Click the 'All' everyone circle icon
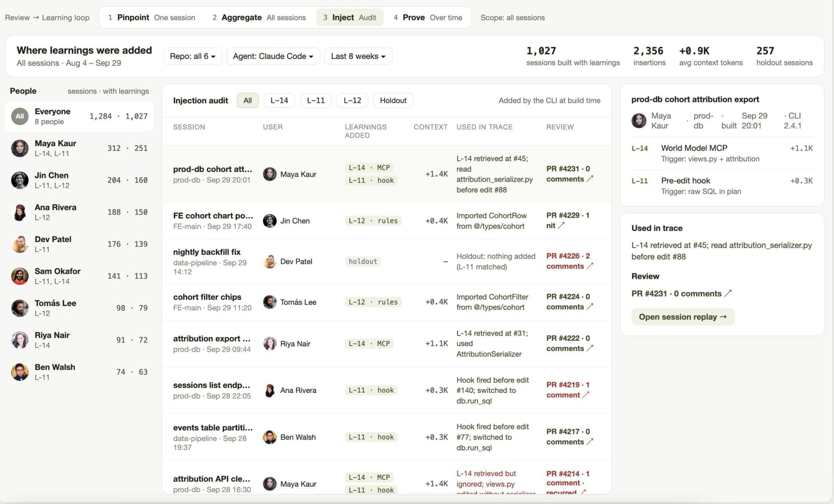The image size is (834, 504). tap(20, 116)
